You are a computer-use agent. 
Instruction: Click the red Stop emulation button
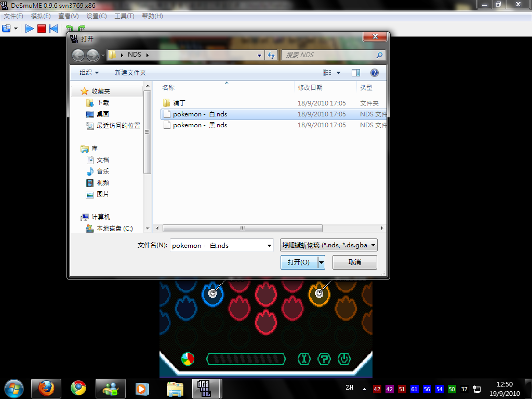point(42,29)
